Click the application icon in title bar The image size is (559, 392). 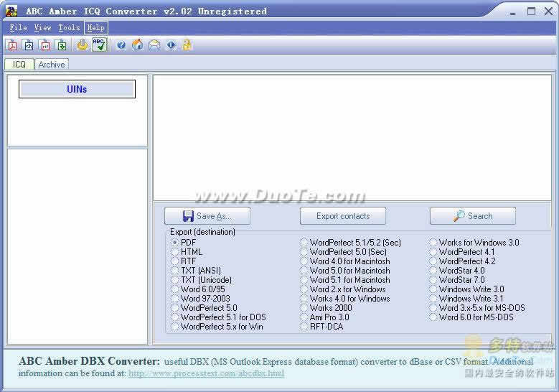pos(11,11)
